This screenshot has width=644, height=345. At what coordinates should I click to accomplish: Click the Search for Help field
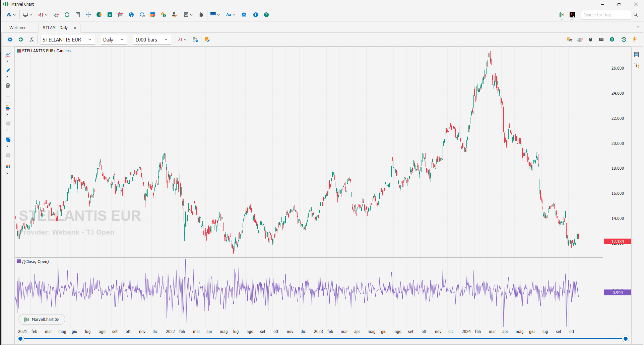tap(606, 15)
